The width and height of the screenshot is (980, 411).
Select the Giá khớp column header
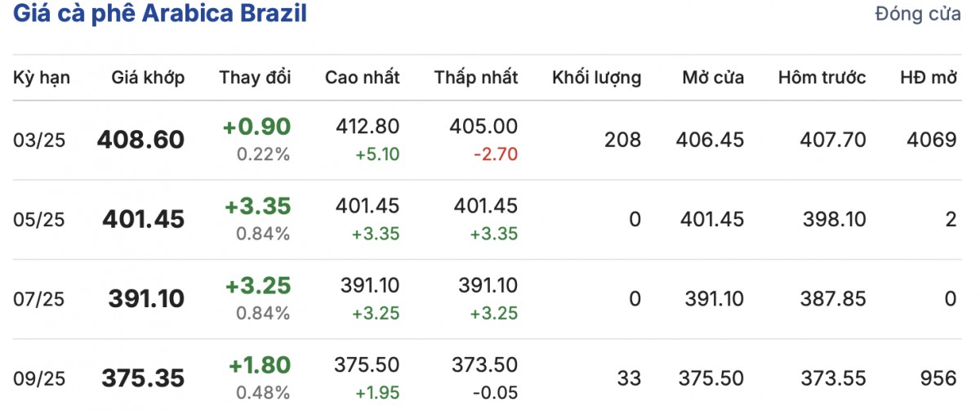[148, 78]
